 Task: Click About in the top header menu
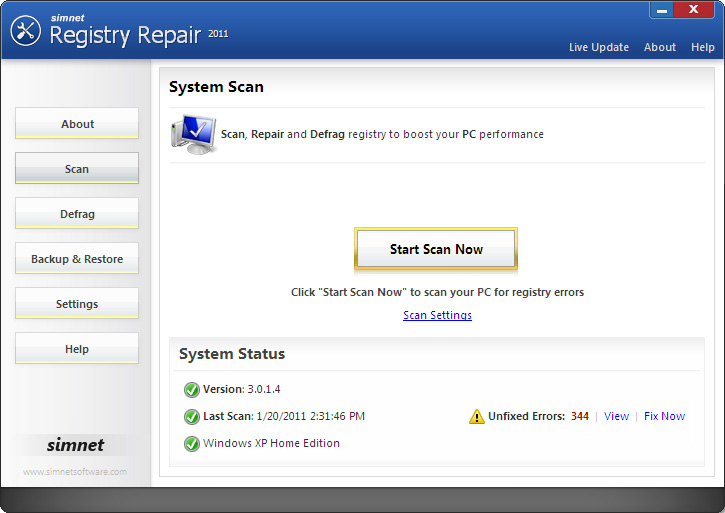(x=660, y=47)
